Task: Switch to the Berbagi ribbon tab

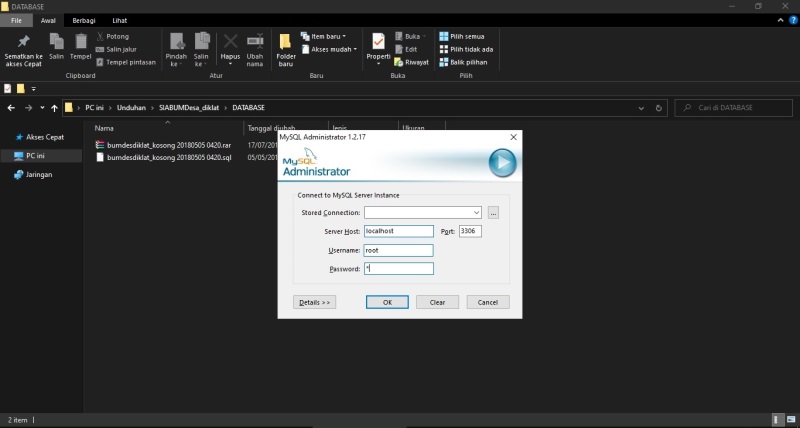Action: click(84, 20)
